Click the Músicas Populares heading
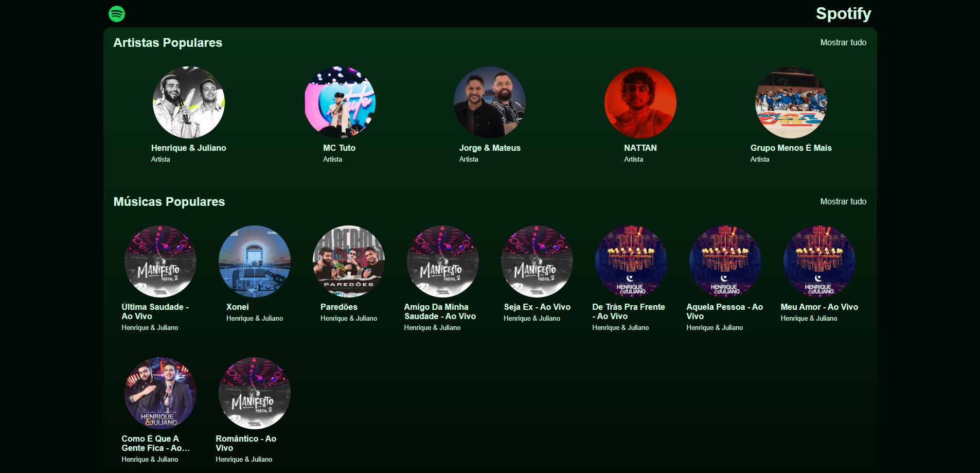 click(x=169, y=202)
